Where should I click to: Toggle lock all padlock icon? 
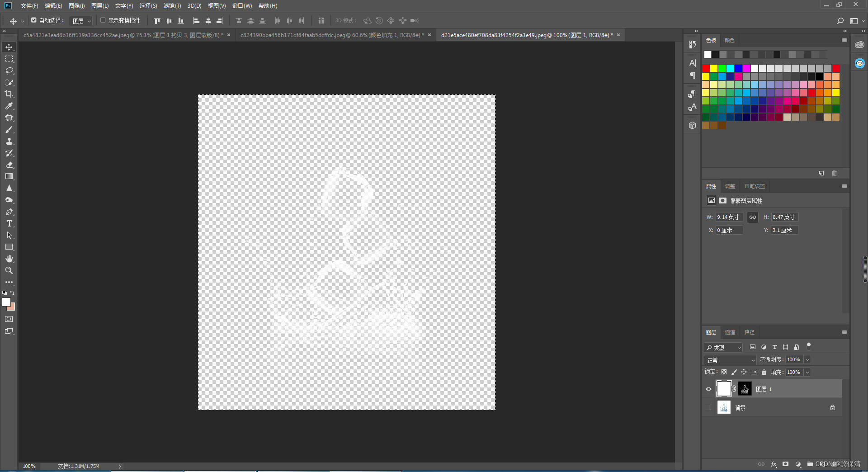click(764, 372)
